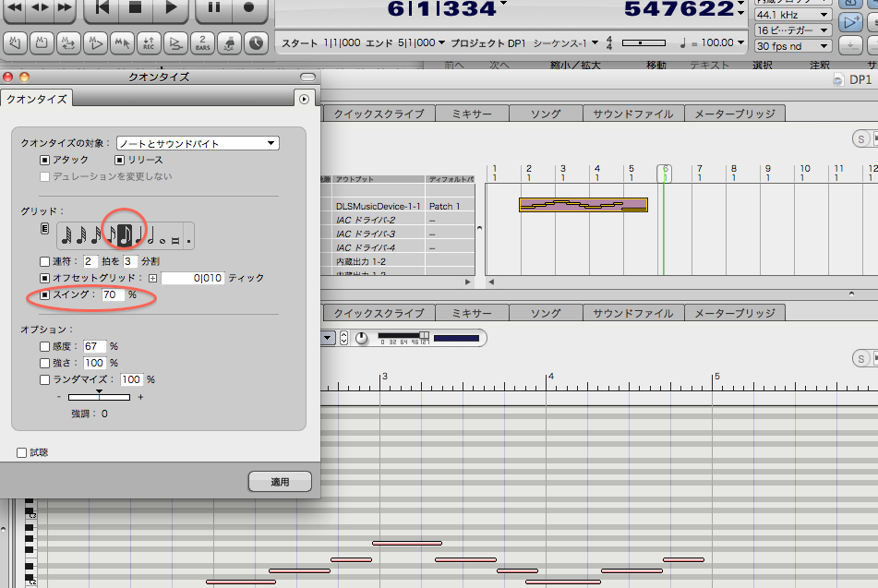Switch to upper ソング tab
This screenshot has width=878, height=588.
(x=546, y=114)
